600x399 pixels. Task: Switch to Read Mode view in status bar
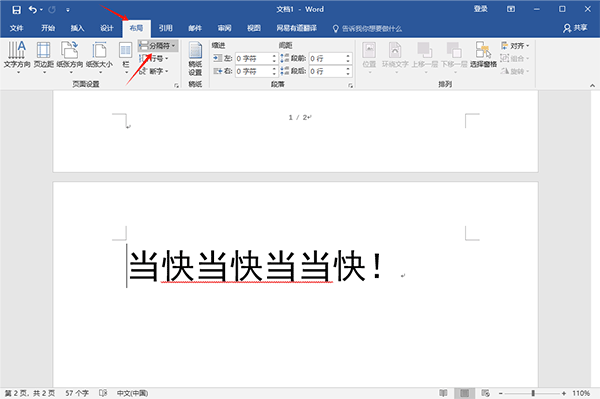coord(443,393)
